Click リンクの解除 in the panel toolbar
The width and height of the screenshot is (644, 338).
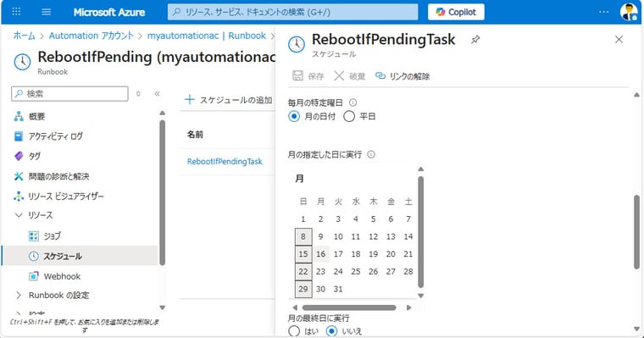[402, 76]
